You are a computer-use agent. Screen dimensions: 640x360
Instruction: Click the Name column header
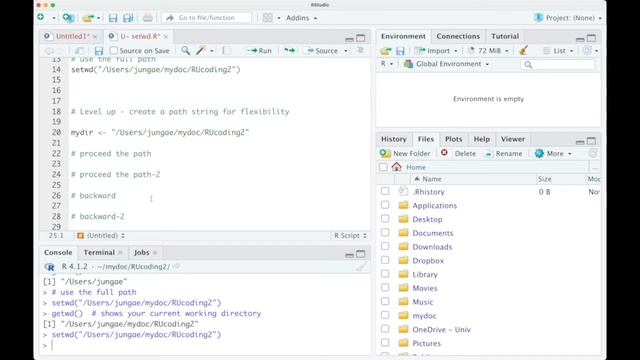(x=432, y=179)
